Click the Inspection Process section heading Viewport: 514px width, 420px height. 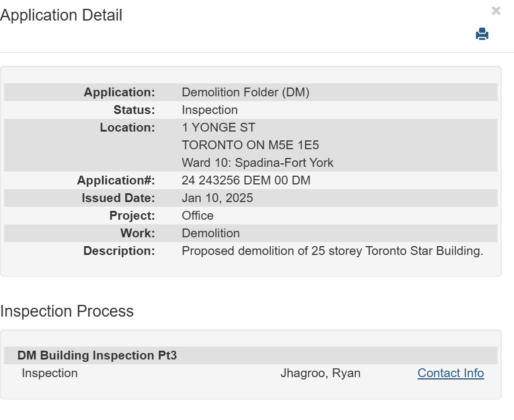[x=67, y=311]
